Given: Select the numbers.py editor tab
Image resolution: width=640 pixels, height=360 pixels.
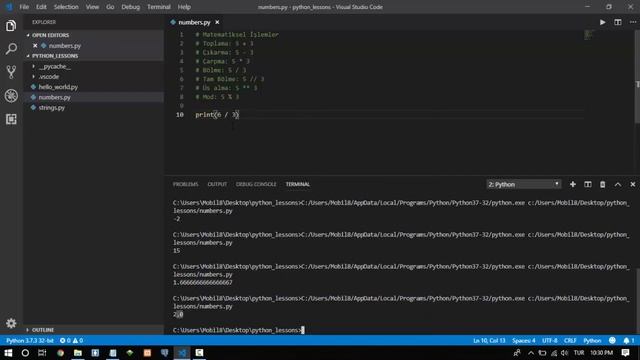Looking at the screenshot, I should [194, 22].
